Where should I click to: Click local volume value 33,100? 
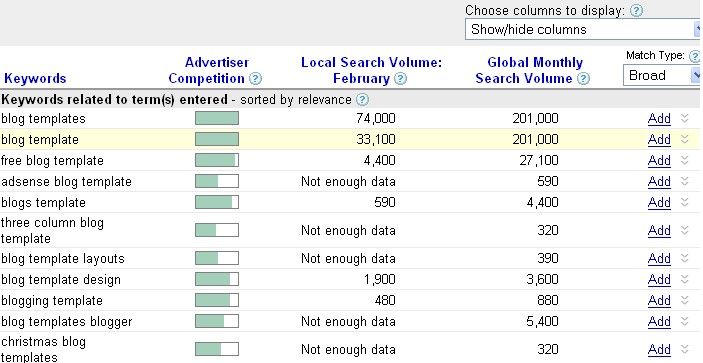pyautogui.click(x=376, y=140)
